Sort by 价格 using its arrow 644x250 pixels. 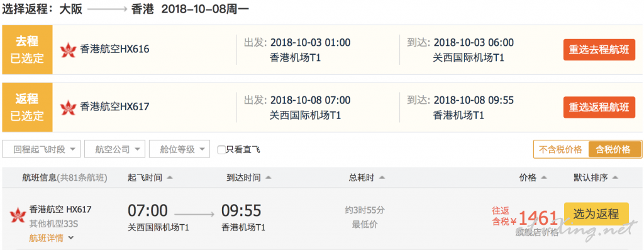[544, 178]
